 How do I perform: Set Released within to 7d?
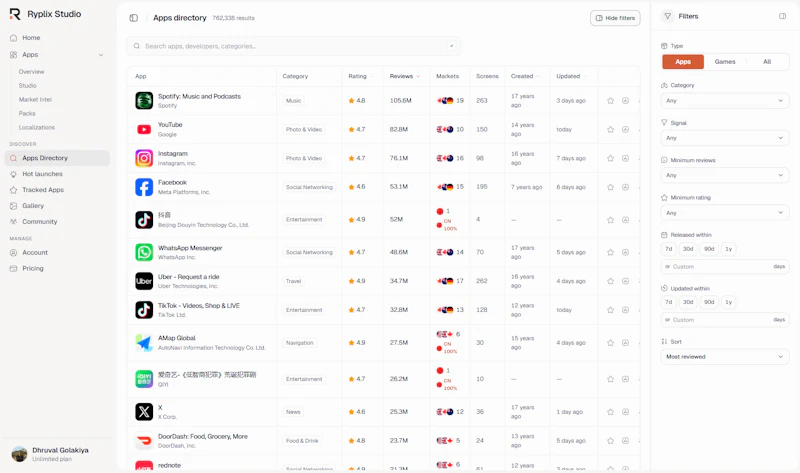point(668,249)
